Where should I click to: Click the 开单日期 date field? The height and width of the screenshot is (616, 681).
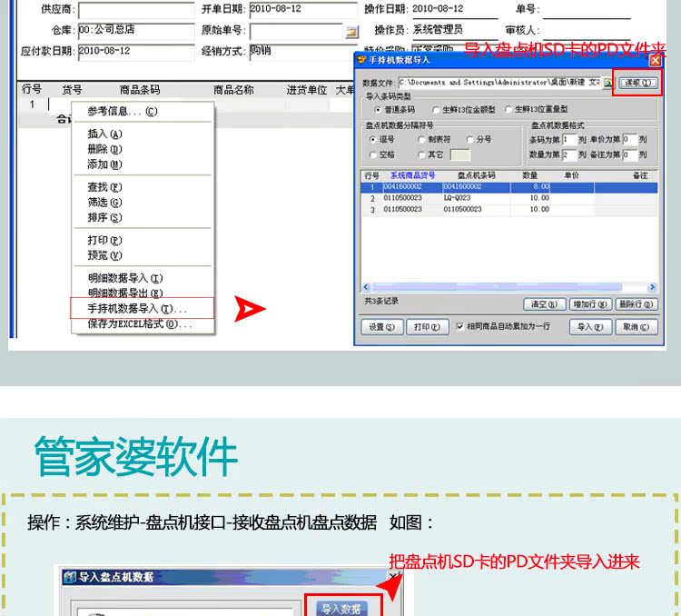pyautogui.click(x=303, y=10)
